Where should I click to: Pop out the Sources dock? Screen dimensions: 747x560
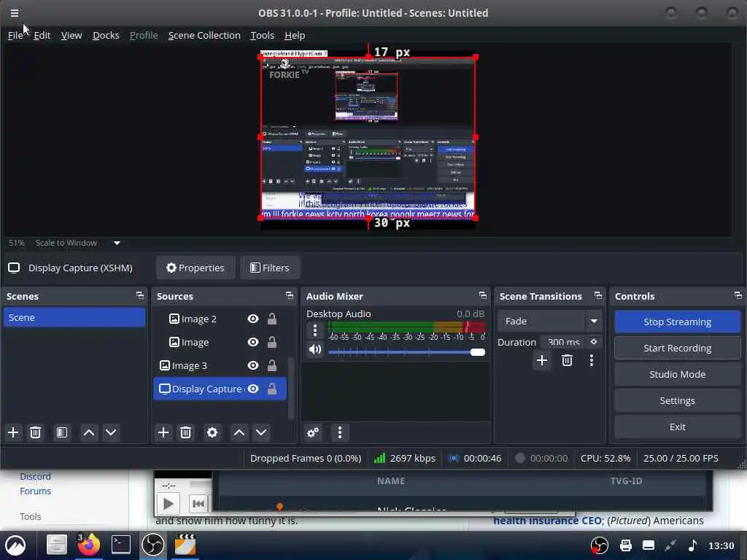pyautogui.click(x=289, y=296)
